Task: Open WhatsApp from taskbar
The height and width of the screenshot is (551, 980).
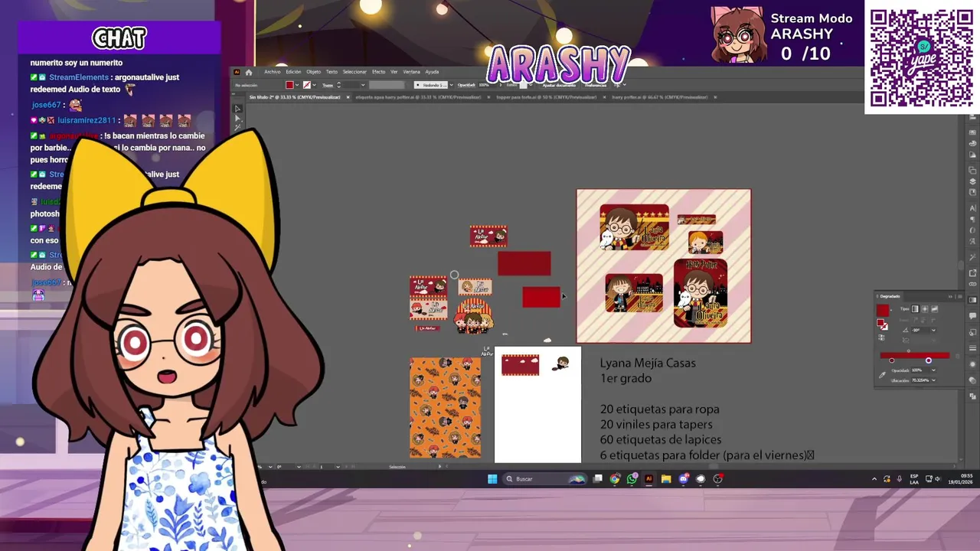Action: click(632, 479)
